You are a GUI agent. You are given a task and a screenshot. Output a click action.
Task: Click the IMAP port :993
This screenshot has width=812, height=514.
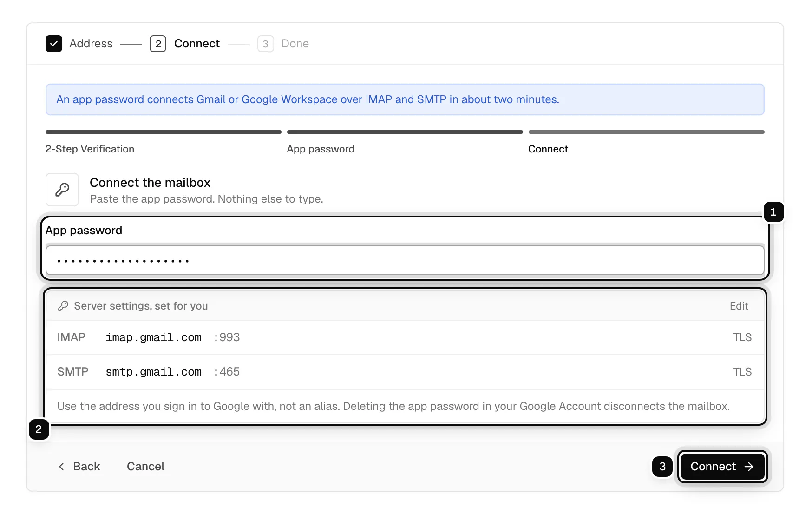(x=227, y=337)
